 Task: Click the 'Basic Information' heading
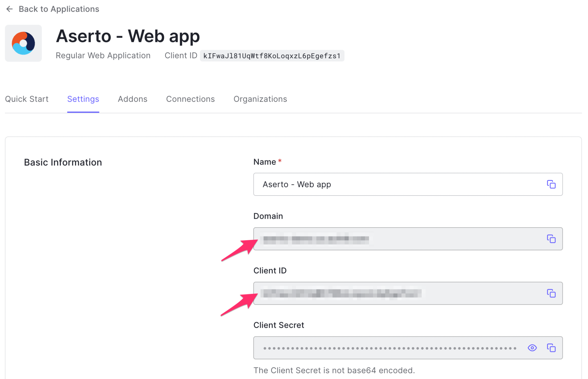63,162
